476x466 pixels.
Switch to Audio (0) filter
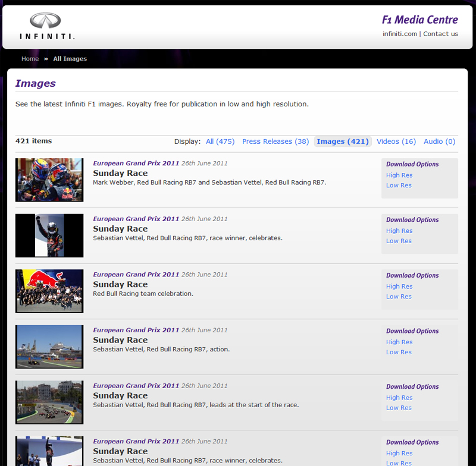point(439,141)
